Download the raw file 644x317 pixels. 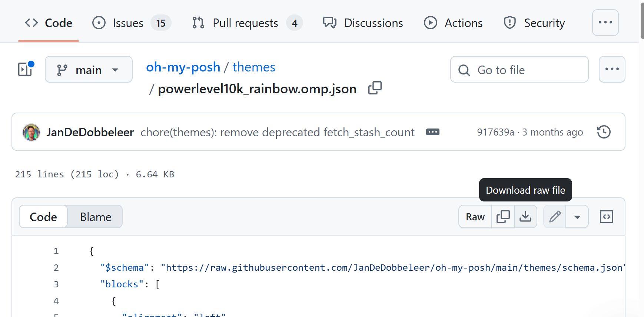(525, 217)
